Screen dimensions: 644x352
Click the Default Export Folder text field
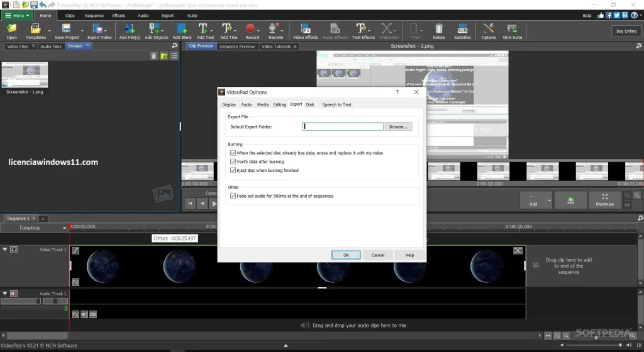tap(343, 127)
